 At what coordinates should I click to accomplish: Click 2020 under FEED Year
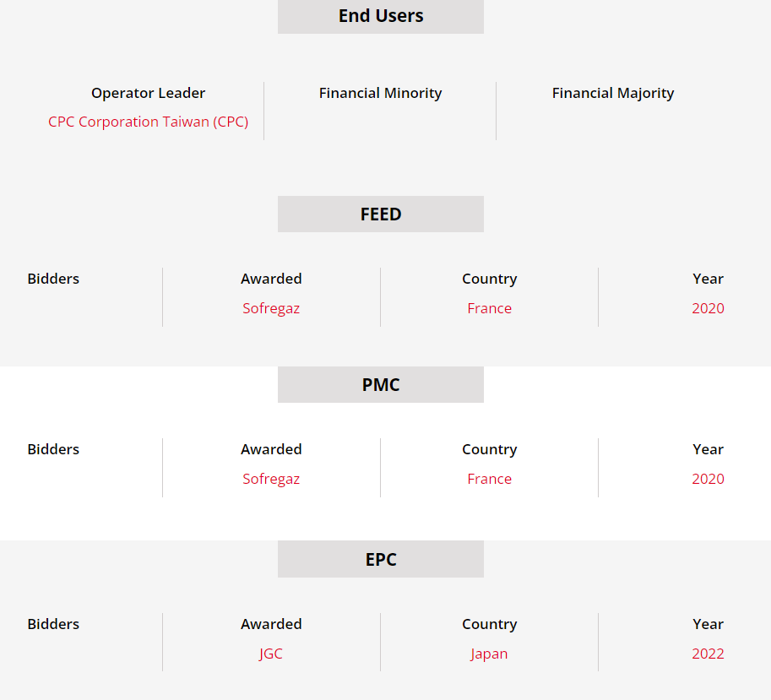pos(708,308)
